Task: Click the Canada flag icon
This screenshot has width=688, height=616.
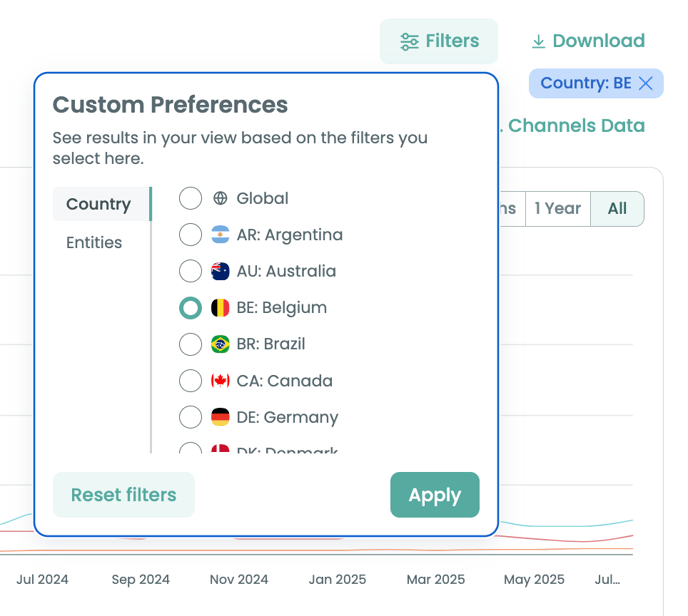Action: pyautogui.click(x=221, y=381)
